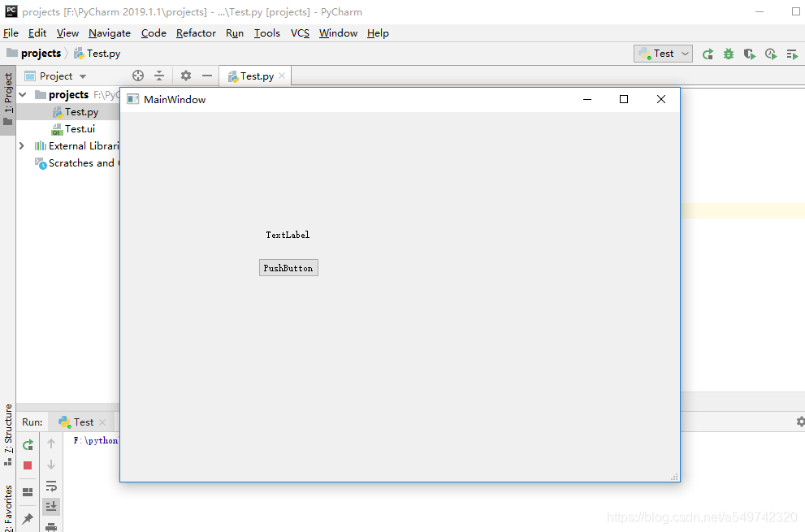Viewport: 805px width, 532px height.
Task: Open the File menu
Action: pyautogui.click(x=11, y=32)
